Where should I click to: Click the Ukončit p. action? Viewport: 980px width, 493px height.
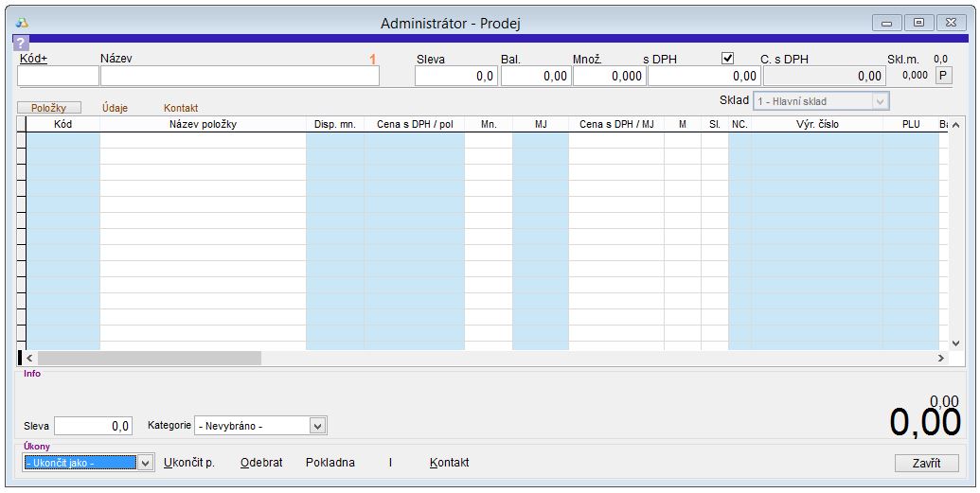point(189,463)
